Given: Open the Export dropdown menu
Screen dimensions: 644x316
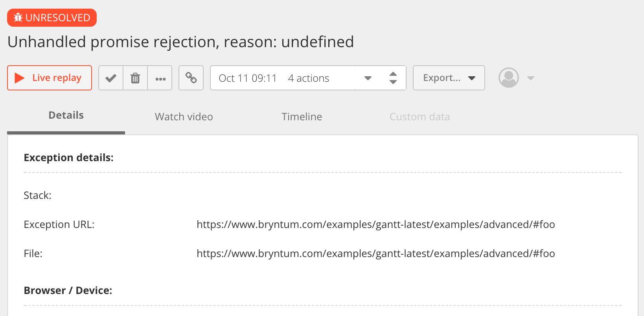Looking at the screenshot, I should click(x=449, y=78).
